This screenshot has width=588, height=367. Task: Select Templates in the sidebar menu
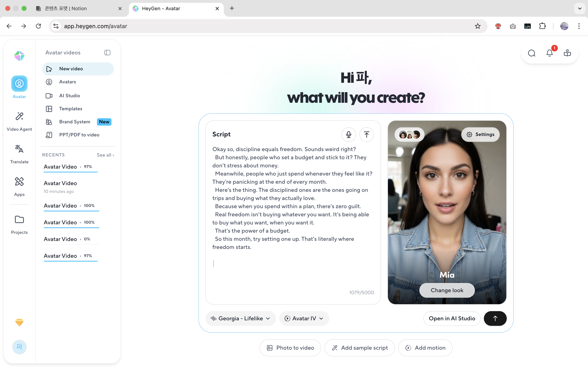70,109
